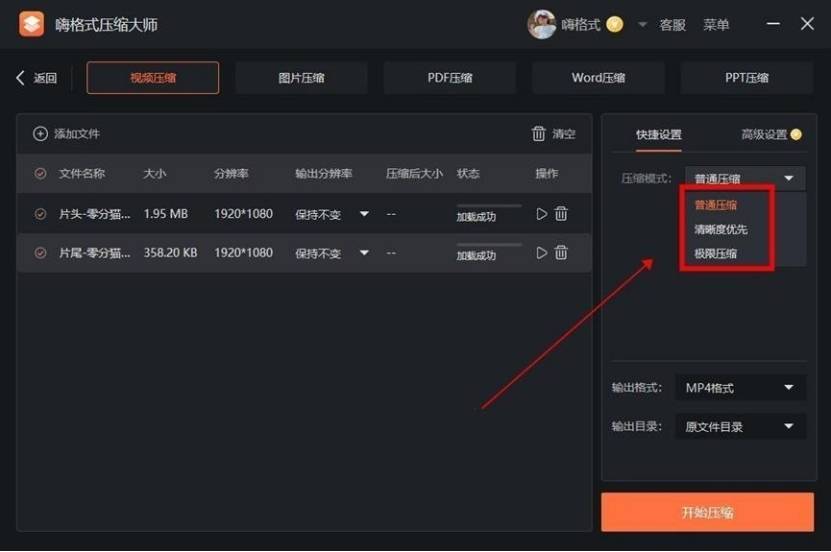Click 添加文件 plus icon

(x=40, y=133)
